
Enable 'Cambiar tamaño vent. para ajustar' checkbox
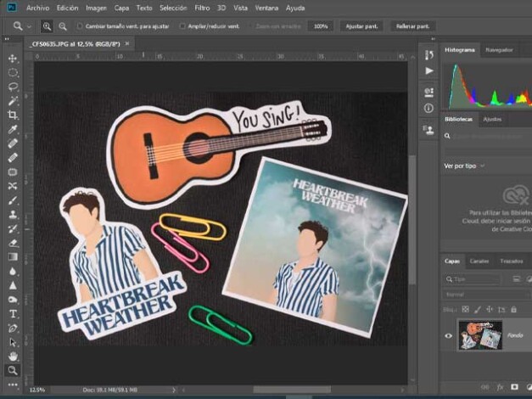pyautogui.click(x=80, y=26)
